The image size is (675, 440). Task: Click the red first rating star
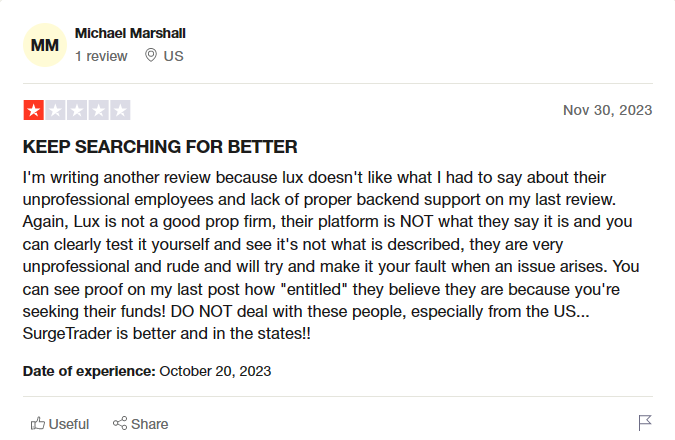(34, 110)
